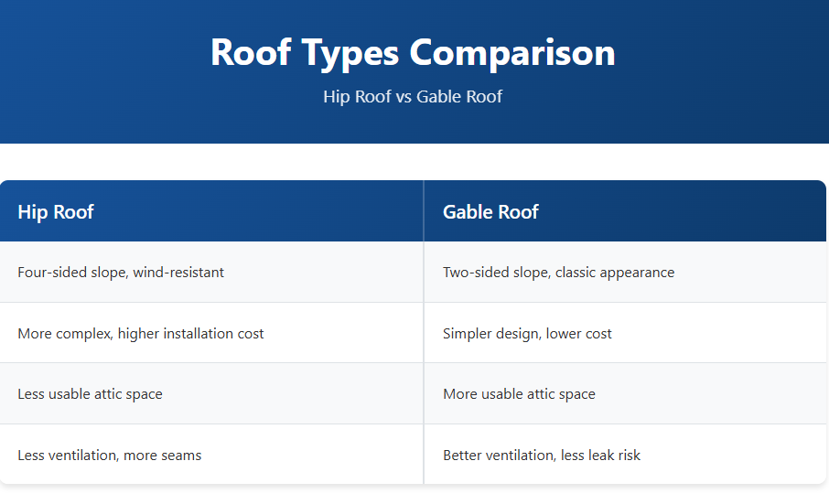Click the Two-sided slope, classic appearance cell
This screenshot has height=504, width=829.
(558, 273)
